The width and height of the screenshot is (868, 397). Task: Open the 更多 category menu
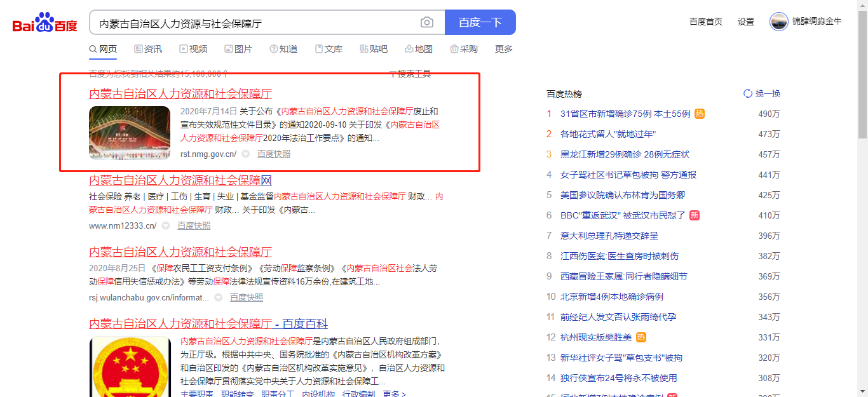[504, 49]
